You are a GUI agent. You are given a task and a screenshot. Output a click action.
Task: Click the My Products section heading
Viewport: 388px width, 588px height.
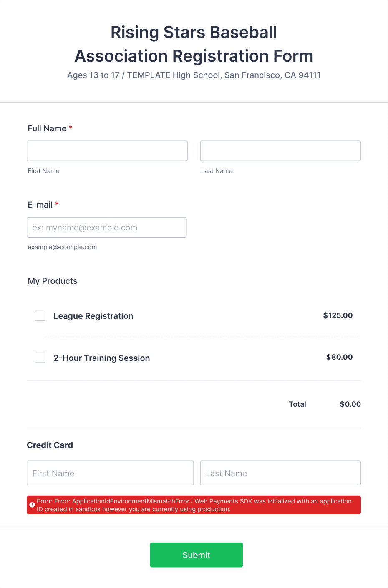[53, 281]
